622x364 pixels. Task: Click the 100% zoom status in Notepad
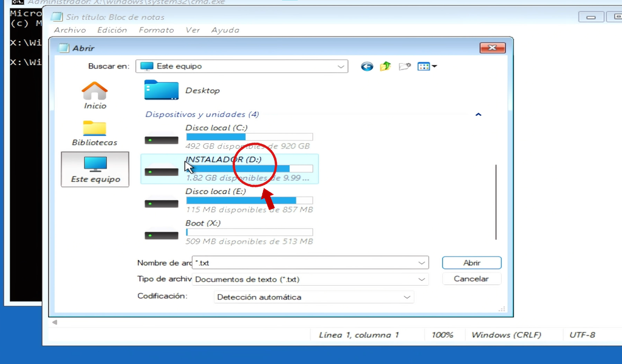tap(442, 335)
